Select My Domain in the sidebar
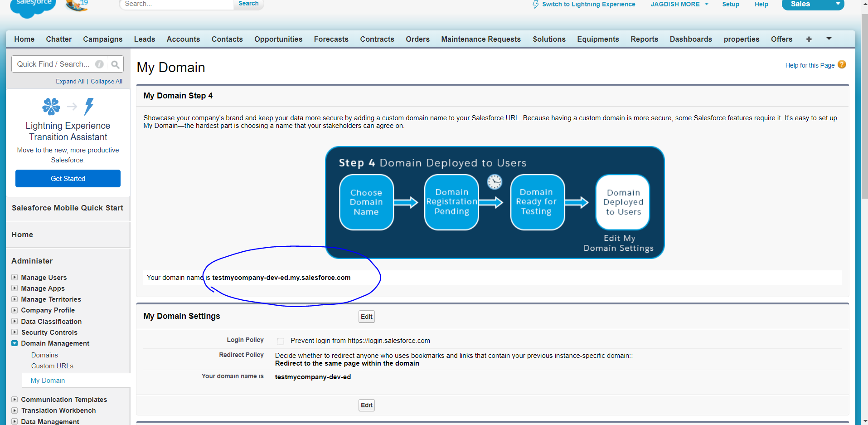Screen dimensions: 868x425 pyautogui.click(x=48, y=381)
